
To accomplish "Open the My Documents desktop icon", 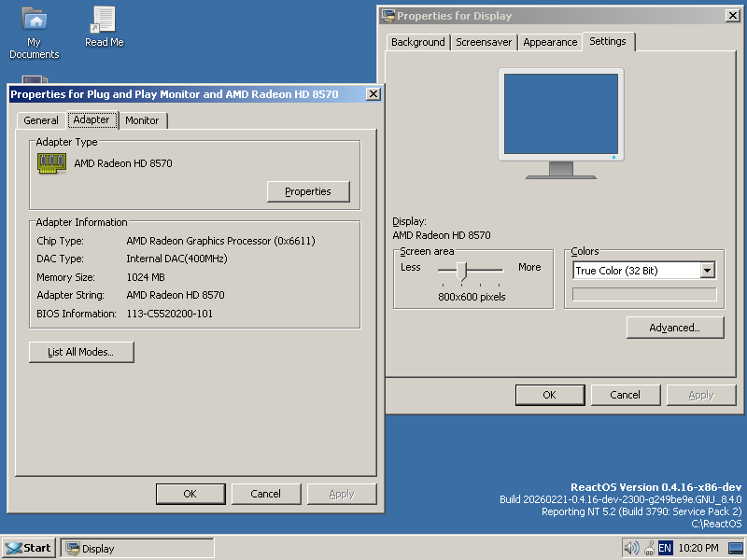I will coord(35,33).
